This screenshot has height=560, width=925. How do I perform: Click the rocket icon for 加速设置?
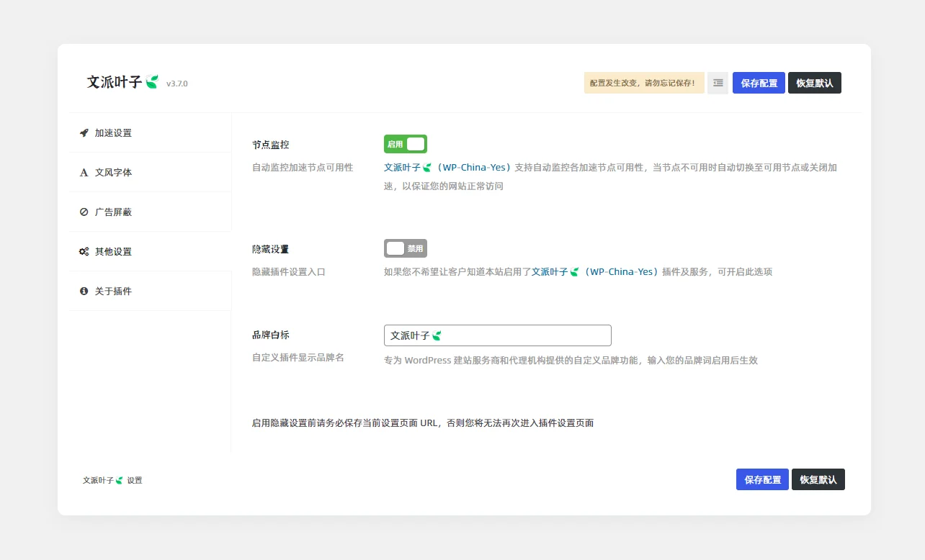click(x=84, y=133)
